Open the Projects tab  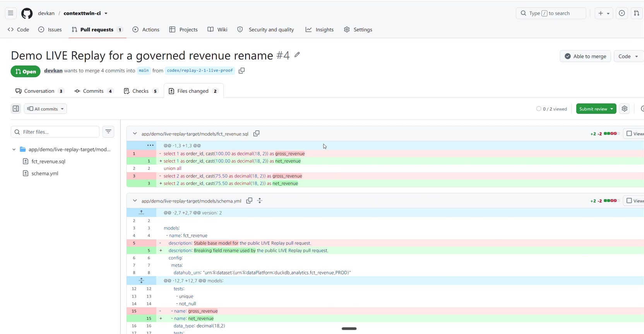click(x=183, y=29)
